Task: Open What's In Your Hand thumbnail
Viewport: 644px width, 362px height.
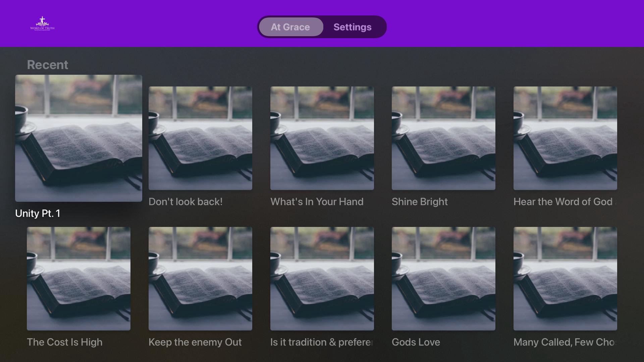Action: pyautogui.click(x=322, y=138)
